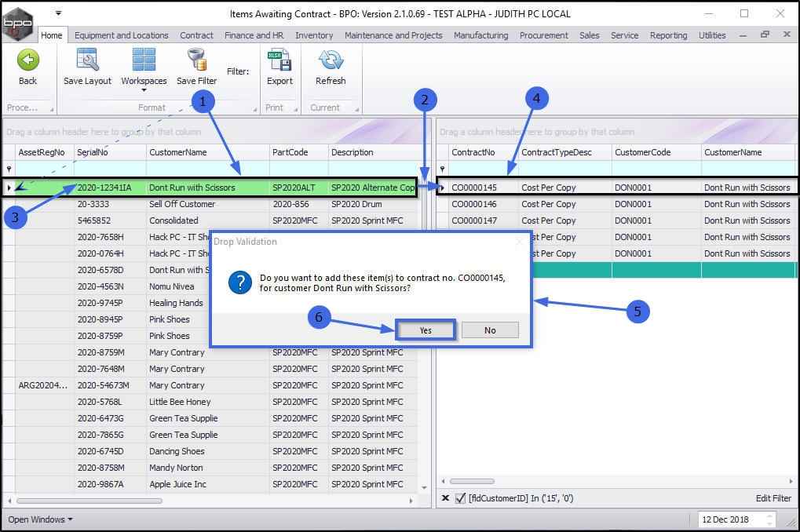
Task: Select the ARG20204... asset cell
Action: (x=45, y=385)
